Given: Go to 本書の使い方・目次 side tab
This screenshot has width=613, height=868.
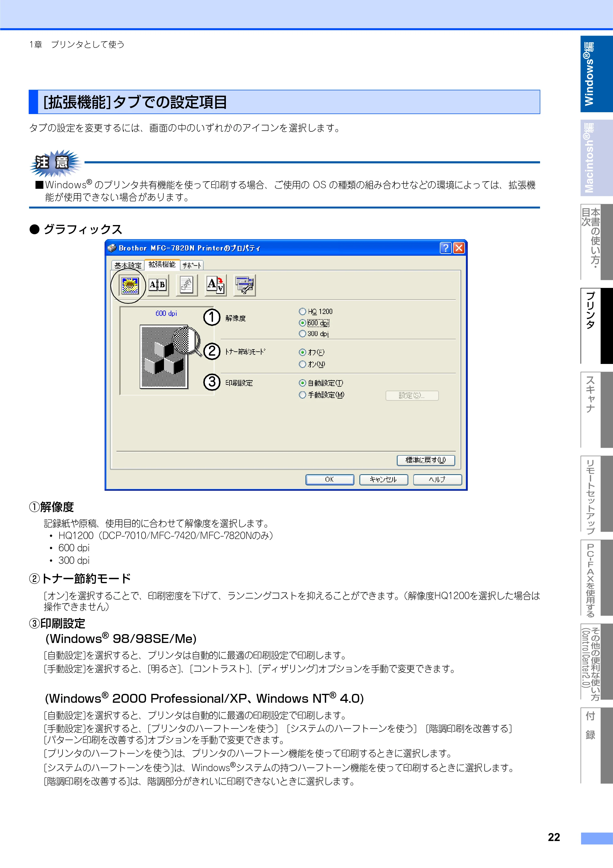Looking at the screenshot, I should tap(596, 242).
